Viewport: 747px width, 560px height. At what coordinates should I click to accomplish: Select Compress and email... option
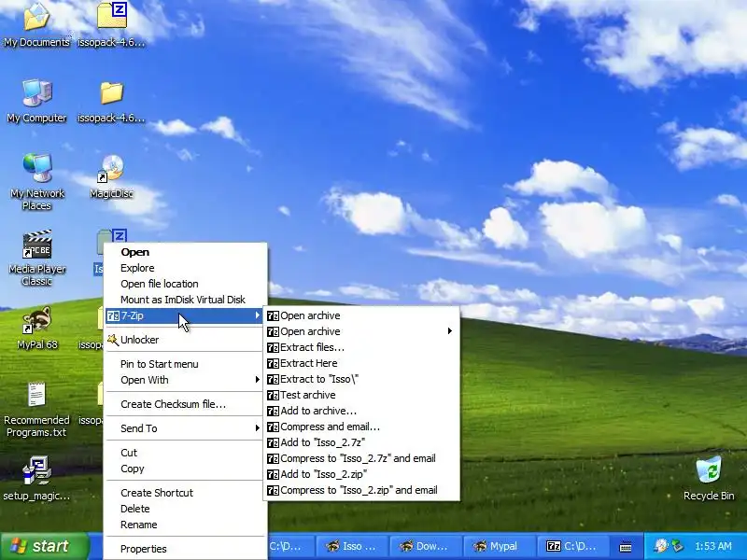[361, 427]
